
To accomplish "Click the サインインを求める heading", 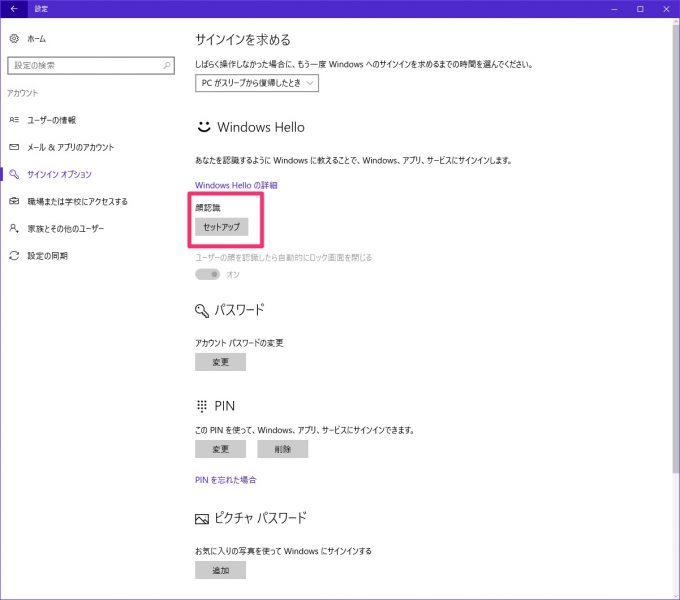I will (243, 40).
